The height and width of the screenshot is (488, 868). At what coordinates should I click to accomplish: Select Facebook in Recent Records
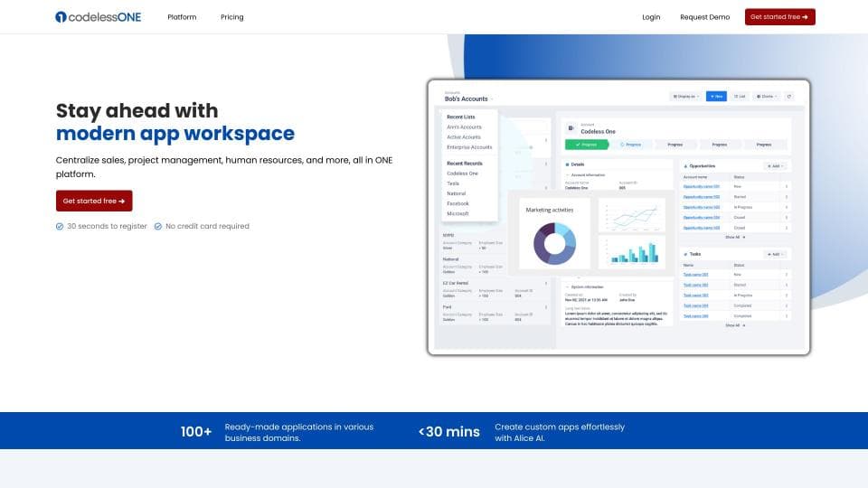point(458,203)
